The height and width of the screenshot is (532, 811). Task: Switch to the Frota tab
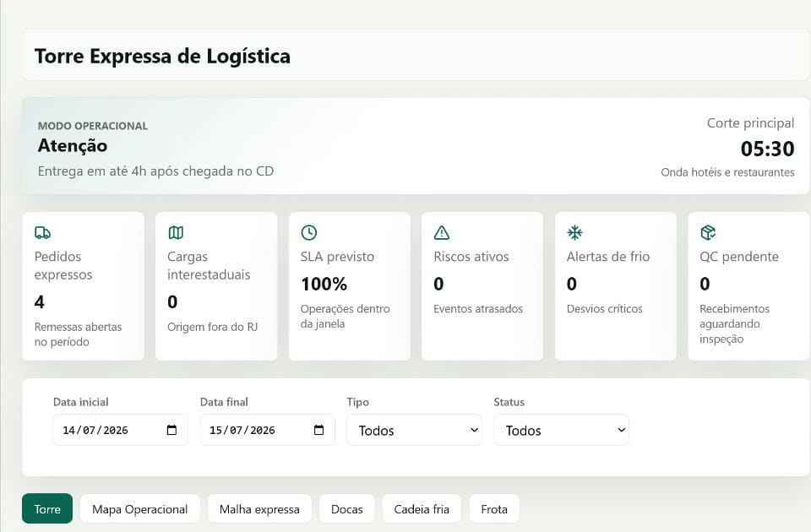click(x=494, y=508)
